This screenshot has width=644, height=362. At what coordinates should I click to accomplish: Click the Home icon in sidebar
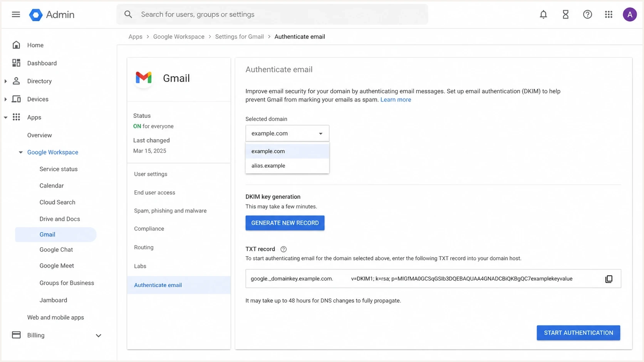16,45
